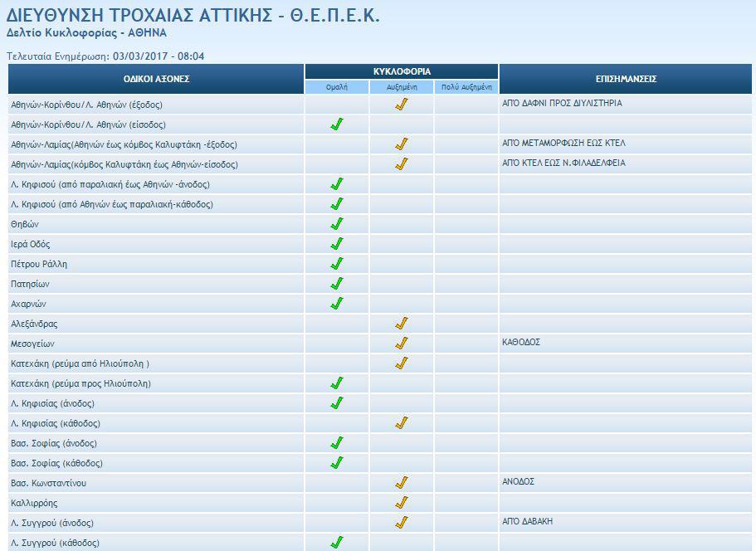Click the green checkmark beside Πατησίων
Viewport: 756px width, 551px height.
(337, 284)
